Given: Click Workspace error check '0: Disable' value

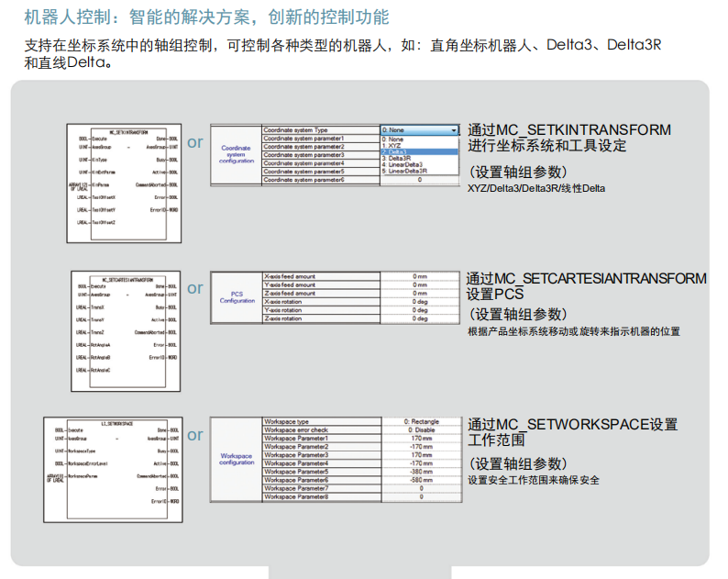Looking at the screenshot, I should point(420,429).
